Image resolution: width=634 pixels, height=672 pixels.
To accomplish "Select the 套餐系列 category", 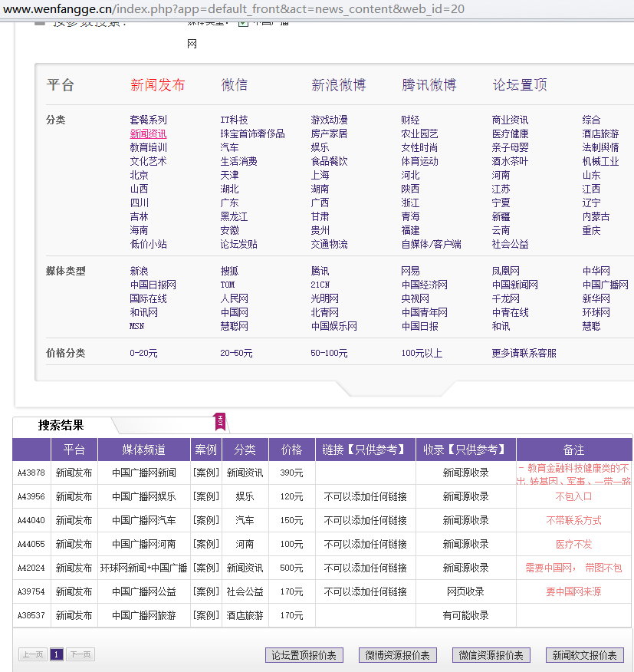I will pos(148,120).
